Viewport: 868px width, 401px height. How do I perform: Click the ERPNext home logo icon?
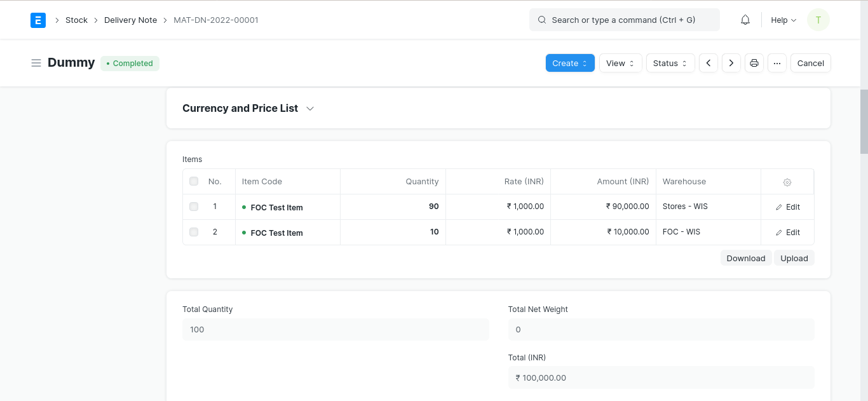click(38, 20)
